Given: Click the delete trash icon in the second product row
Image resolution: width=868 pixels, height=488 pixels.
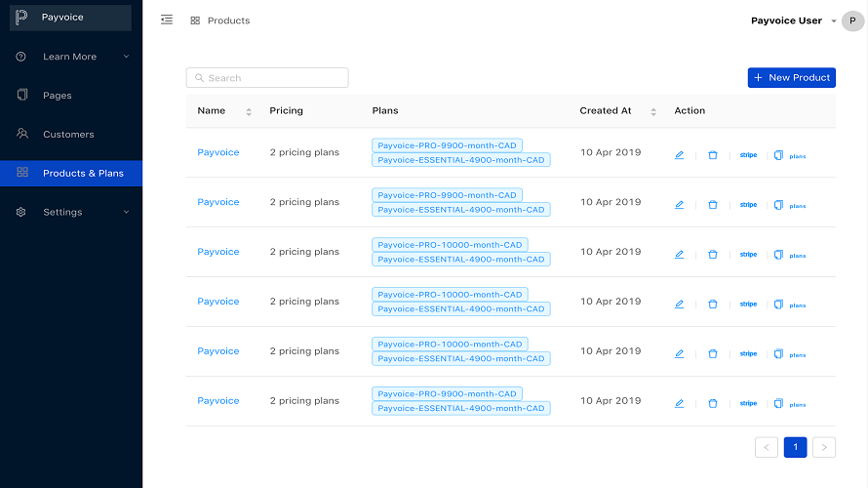Looking at the screenshot, I should pyautogui.click(x=713, y=204).
